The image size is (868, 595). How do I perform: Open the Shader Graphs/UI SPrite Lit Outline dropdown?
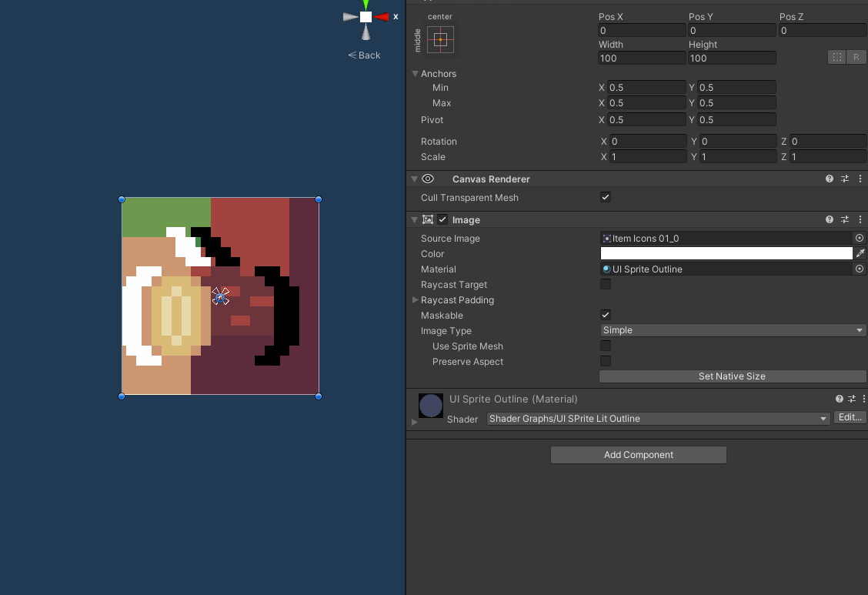coord(658,418)
